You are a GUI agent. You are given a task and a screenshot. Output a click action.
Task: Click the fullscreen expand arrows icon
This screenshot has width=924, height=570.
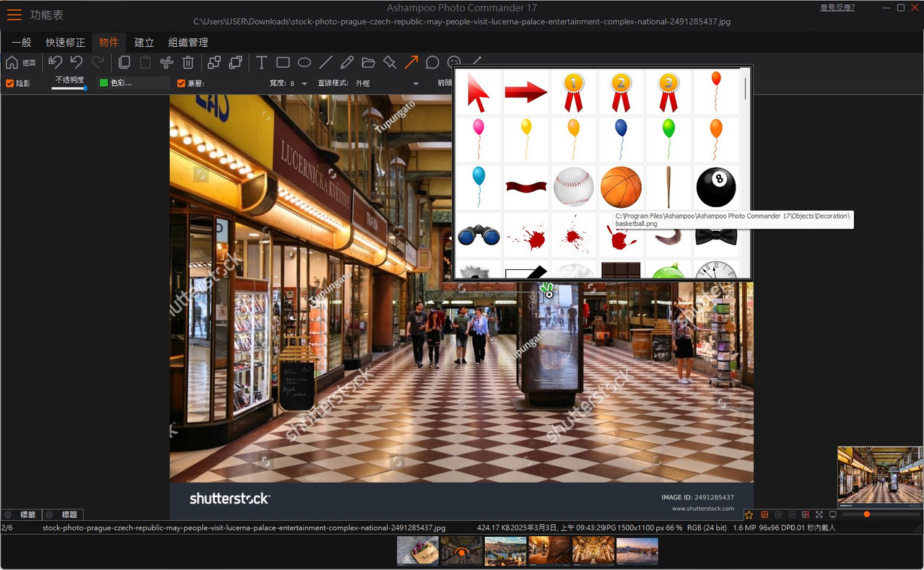coord(819,514)
